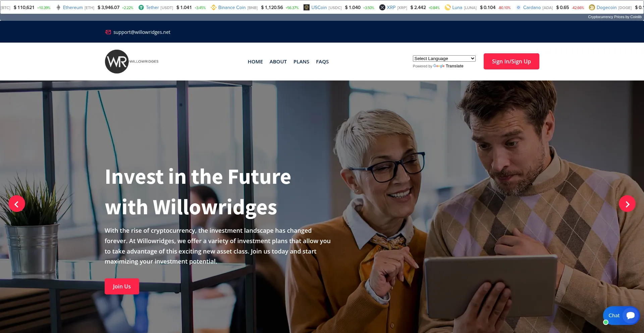The image size is (644, 333).
Task: Click the Sign In/Sign Up button
Action: tap(511, 61)
